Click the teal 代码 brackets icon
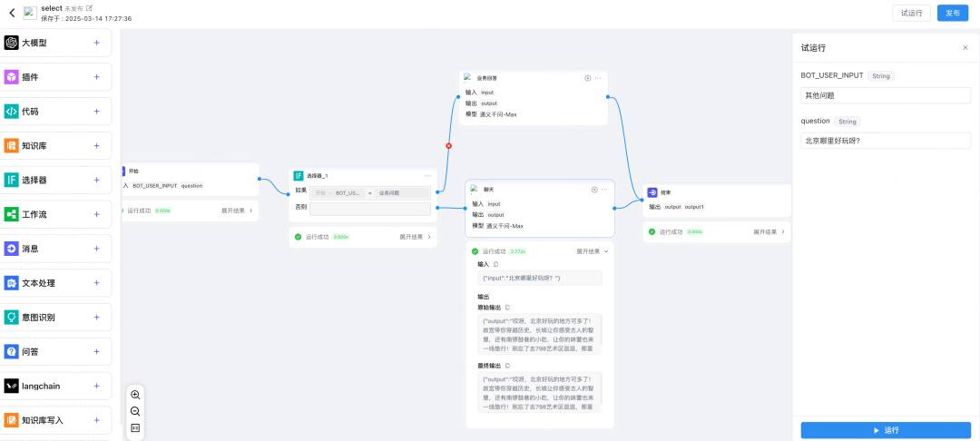This screenshot has width=980, height=441. point(11,112)
